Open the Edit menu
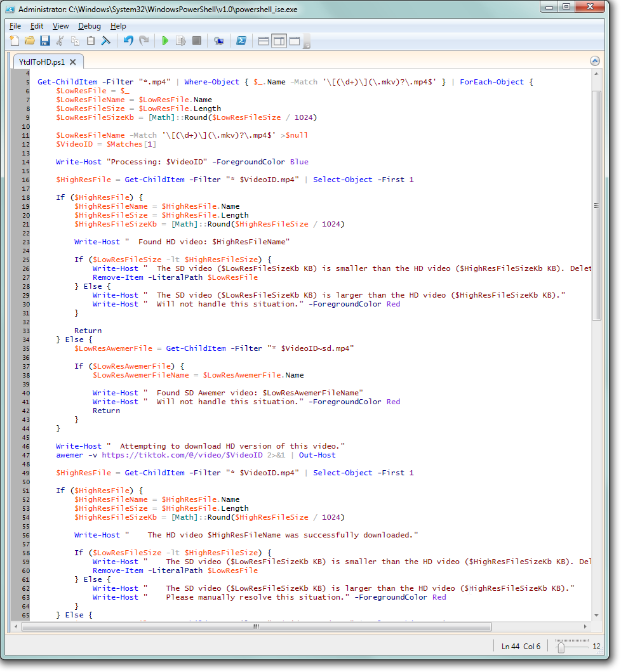 [x=37, y=26]
